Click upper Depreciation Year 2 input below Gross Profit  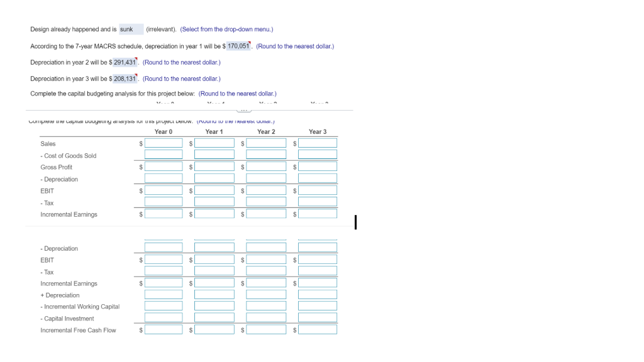pyautogui.click(x=266, y=178)
